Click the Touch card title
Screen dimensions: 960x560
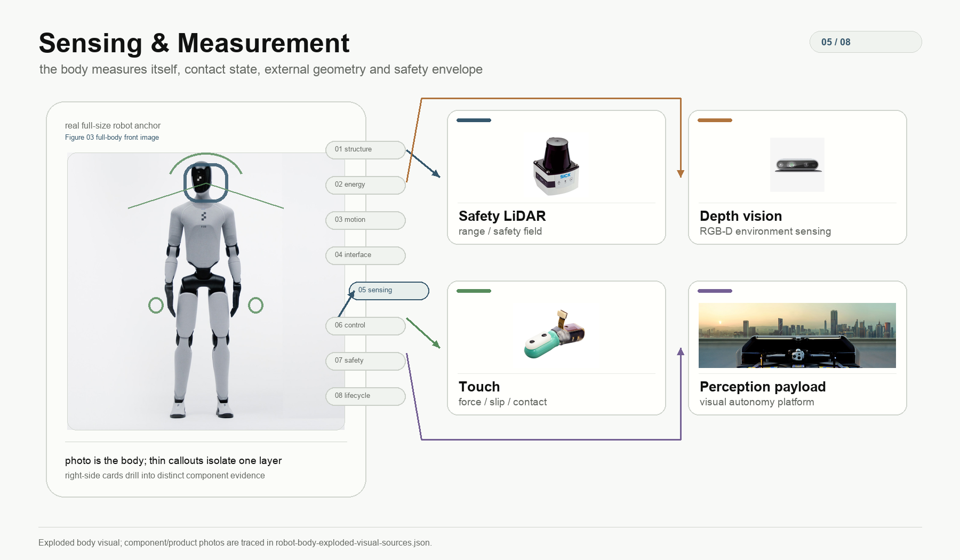(x=479, y=387)
